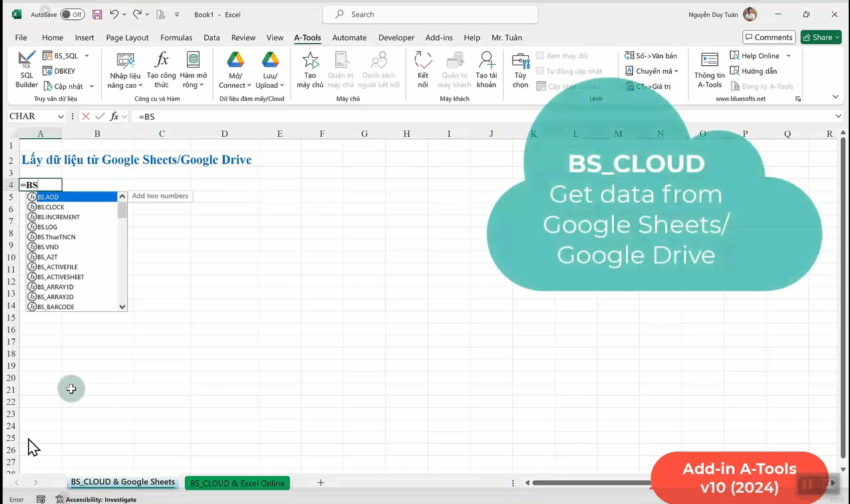Collapse the ribbon with chevron
This screenshot has height=504, width=850.
(x=836, y=97)
